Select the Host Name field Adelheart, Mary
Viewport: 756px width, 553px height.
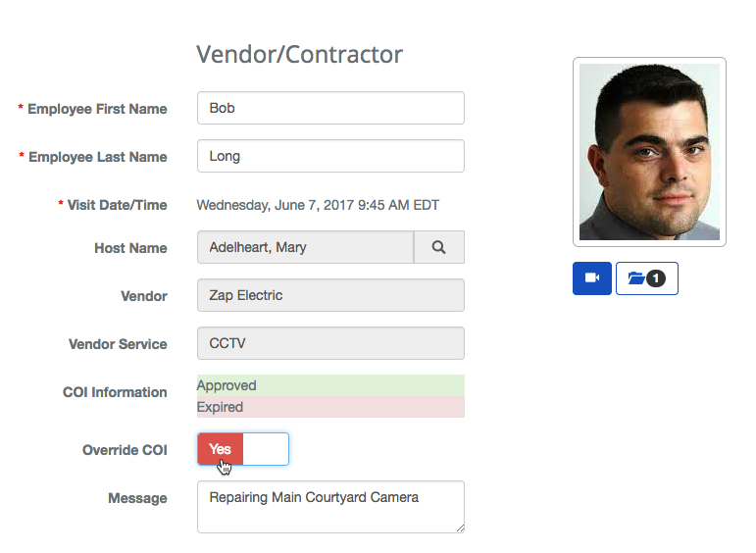[305, 248]
